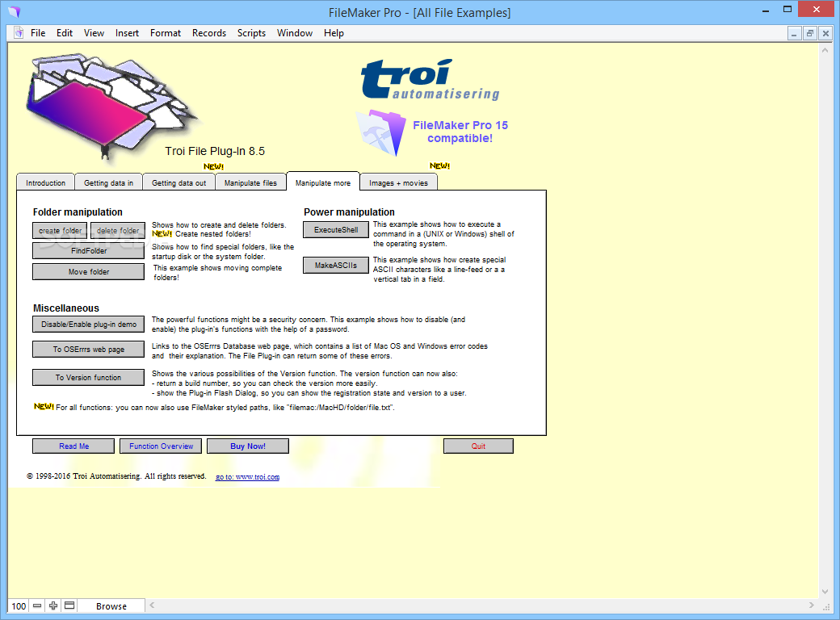The image size is (840, 620).
Task: Switch to the Introduction tab
Action: tap(45, 182)
